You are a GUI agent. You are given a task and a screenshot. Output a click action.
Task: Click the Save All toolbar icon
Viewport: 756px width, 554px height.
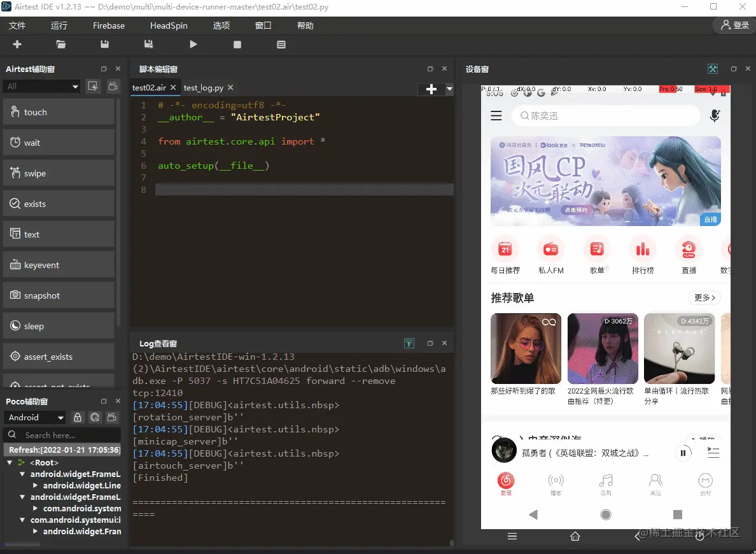148,45
